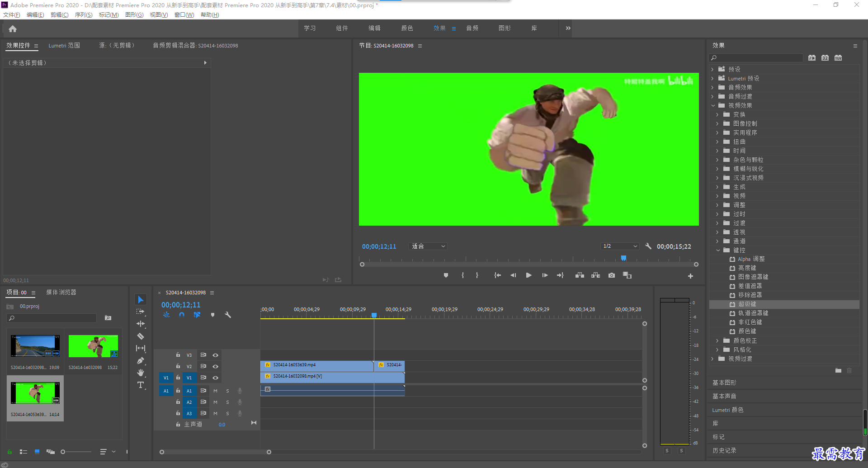Click Mark In button
This screenshot has width=868, height=468.
pyautogui.click(x=462, y=275)
